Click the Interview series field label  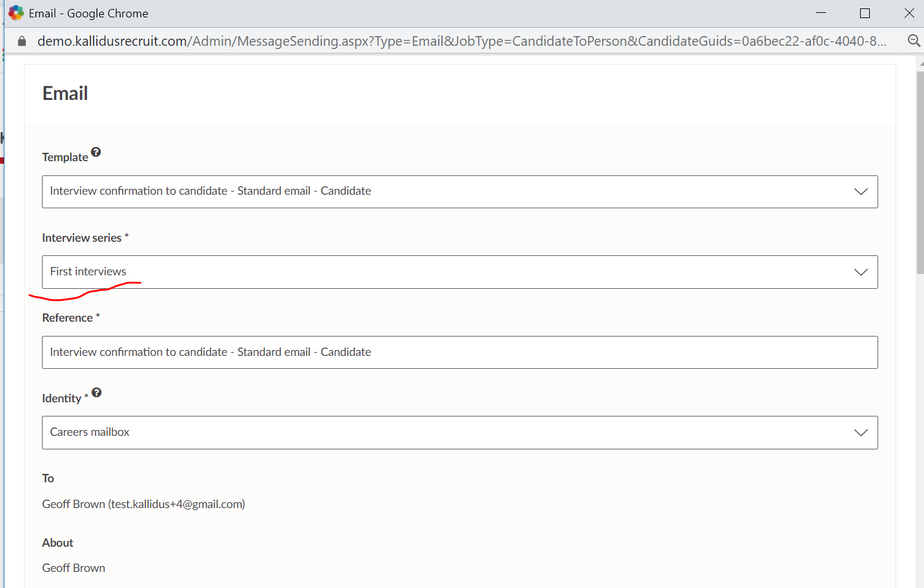tap(82, 238)
